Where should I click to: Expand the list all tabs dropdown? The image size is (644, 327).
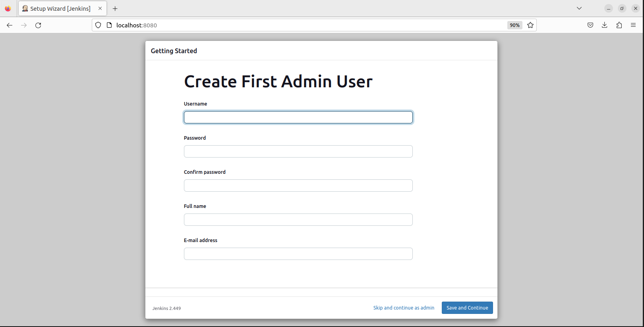tap(579, 8)
